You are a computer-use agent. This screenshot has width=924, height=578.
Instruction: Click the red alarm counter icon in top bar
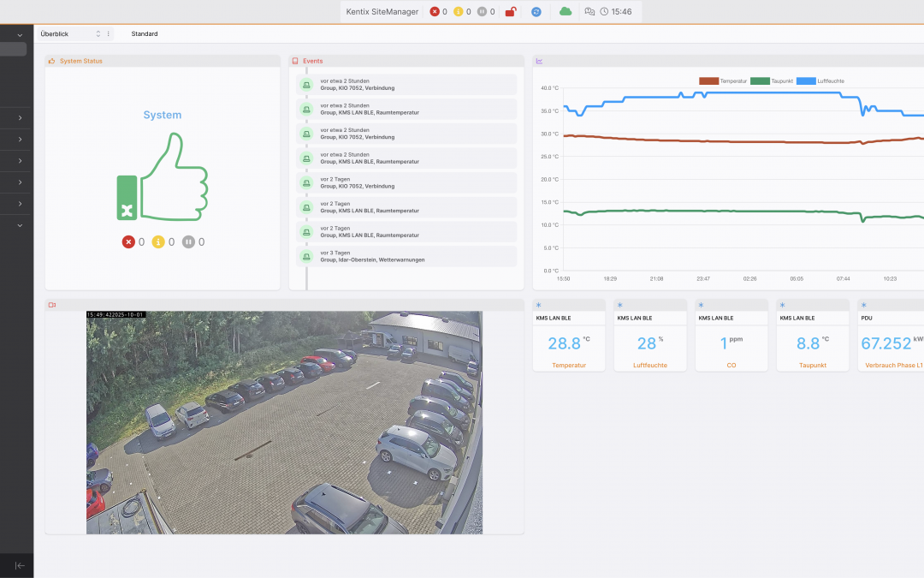coord(435,12)
